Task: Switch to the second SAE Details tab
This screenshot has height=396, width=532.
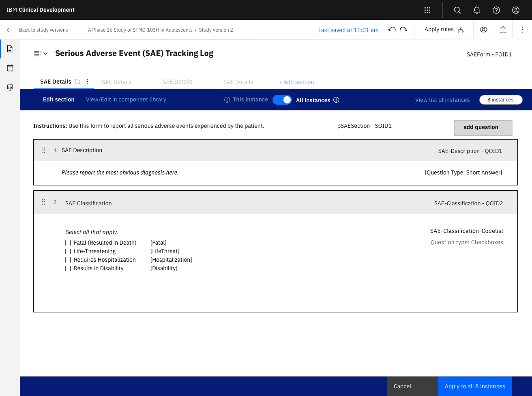Action: tap(116, 82)
